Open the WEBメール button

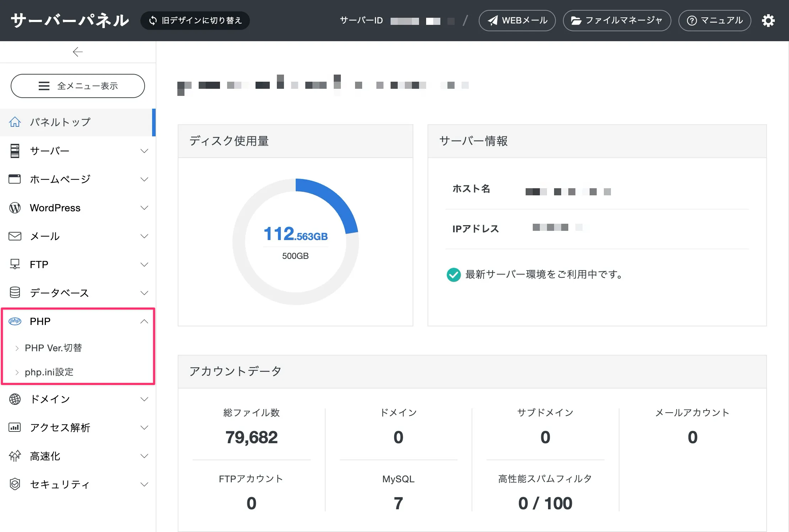click(x=517, y=21)
